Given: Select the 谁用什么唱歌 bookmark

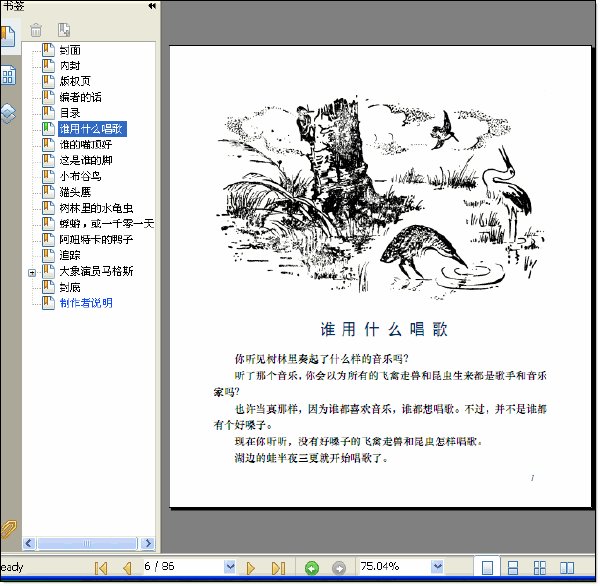Looking at the screenshot, I should (92, 129).
